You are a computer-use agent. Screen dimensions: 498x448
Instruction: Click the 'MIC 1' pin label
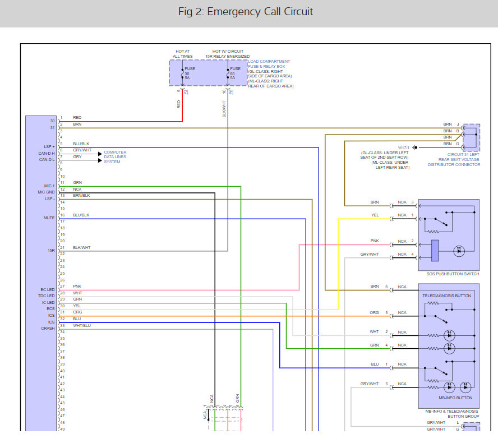click(x=49, y=186)
